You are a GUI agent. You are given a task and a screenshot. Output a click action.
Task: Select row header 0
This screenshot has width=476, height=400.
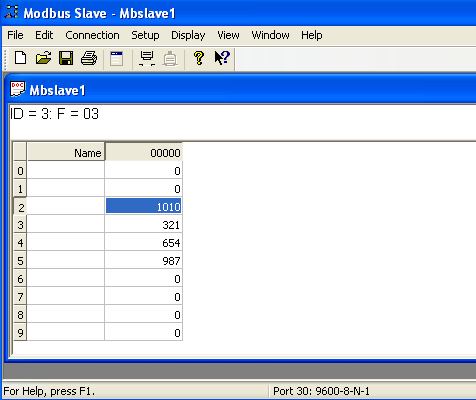pos(20,170)
